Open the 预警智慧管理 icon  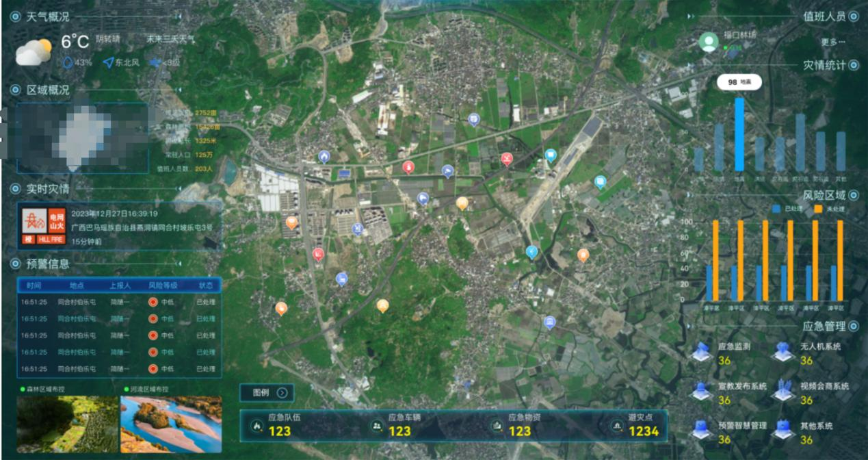click(x=700, y=430)
